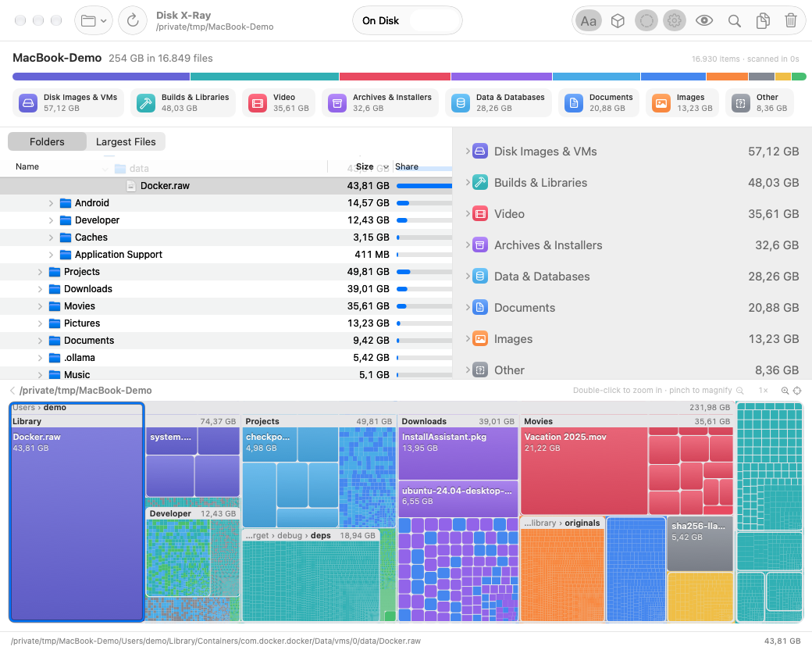Select the Archives & Installers category chip
The width and height of the screenshot is (812, 650).
(380, 102)
